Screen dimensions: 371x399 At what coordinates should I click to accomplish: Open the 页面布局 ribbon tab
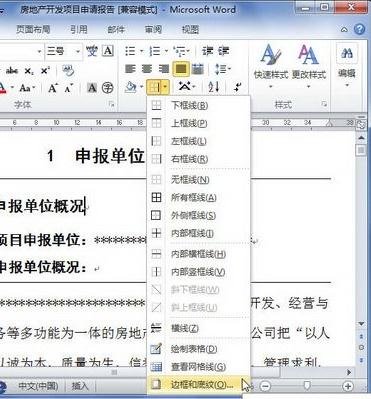(33, 29)
